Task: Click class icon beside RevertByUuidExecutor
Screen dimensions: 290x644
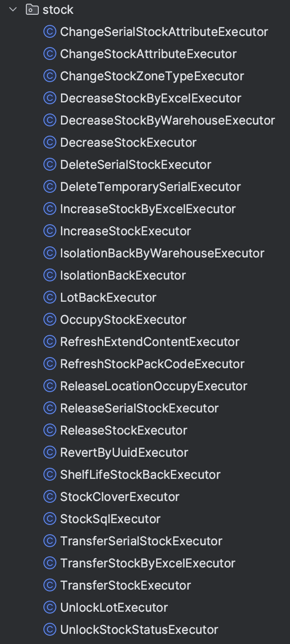Action: point(50,452)
